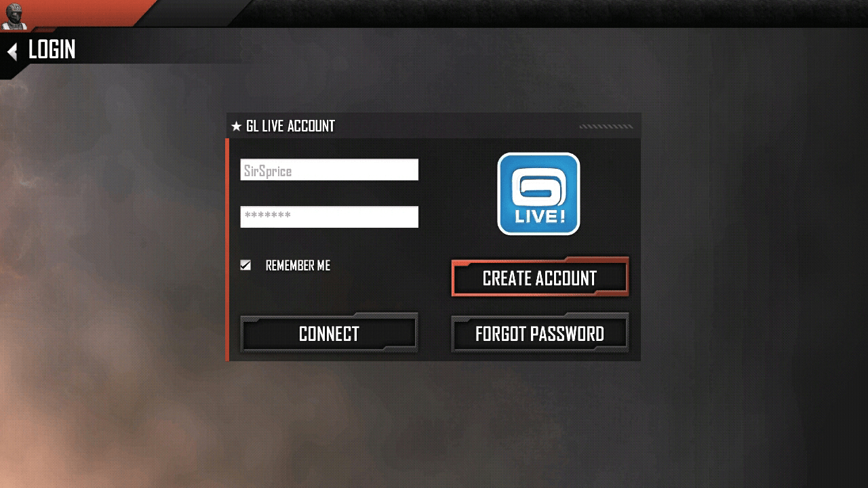
Task: Connect with the entered credentials
Action: pos(329,333)
